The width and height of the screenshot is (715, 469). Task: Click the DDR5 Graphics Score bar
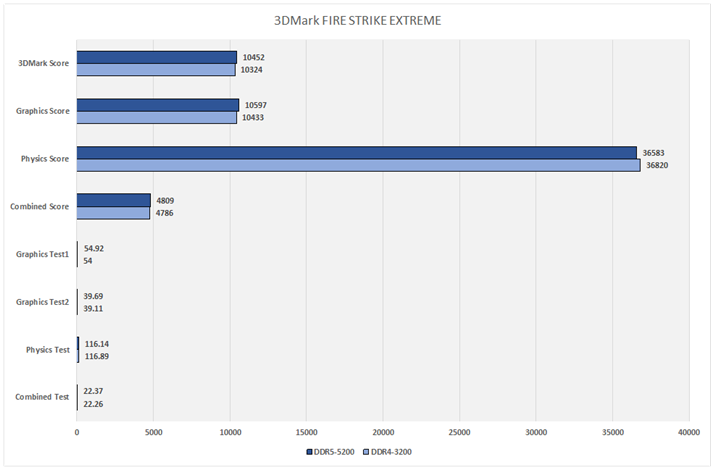[x=157, y=105]
